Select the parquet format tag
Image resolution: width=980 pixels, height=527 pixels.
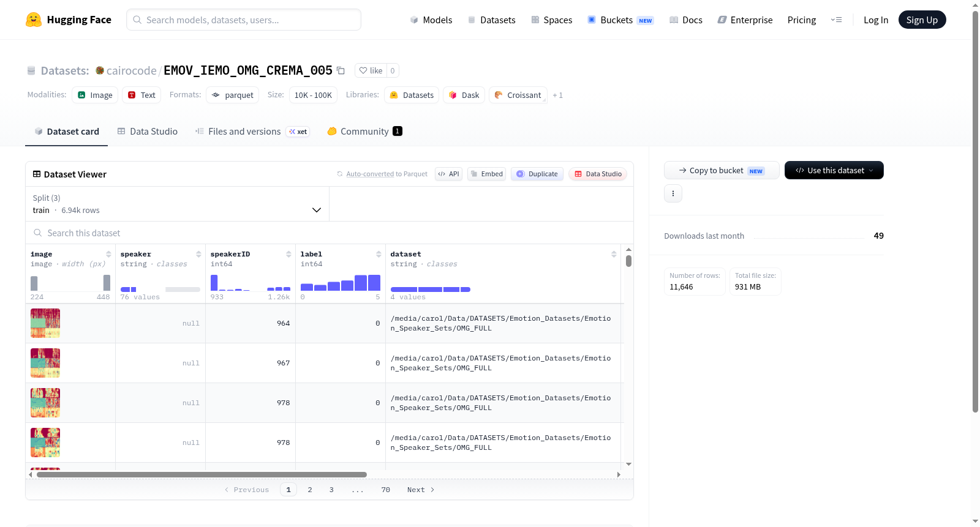pos(232,95)
